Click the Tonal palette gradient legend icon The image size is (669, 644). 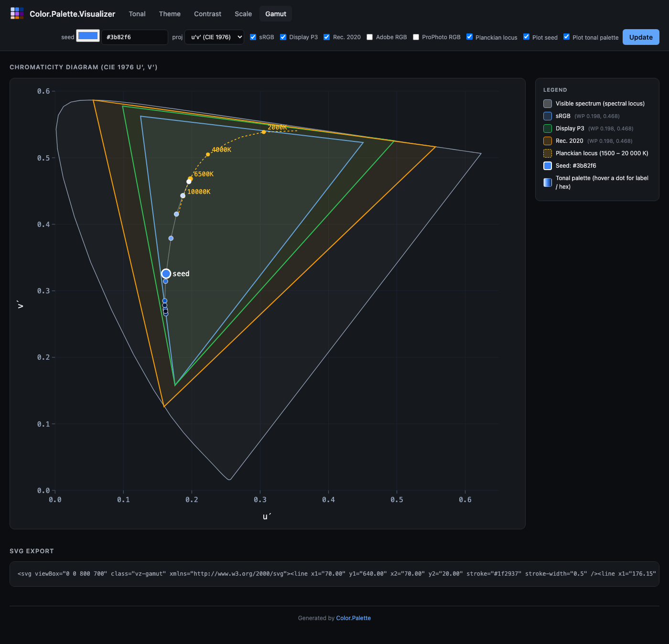click(548, 182)
